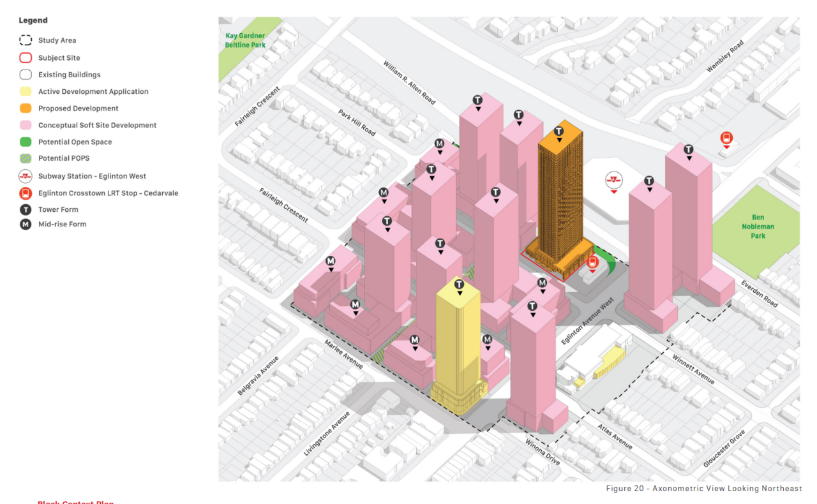817x504 pixels.
Task: Click the T marker atop the yellow tower
Action: pyautogui.click(x=459, y=285)
